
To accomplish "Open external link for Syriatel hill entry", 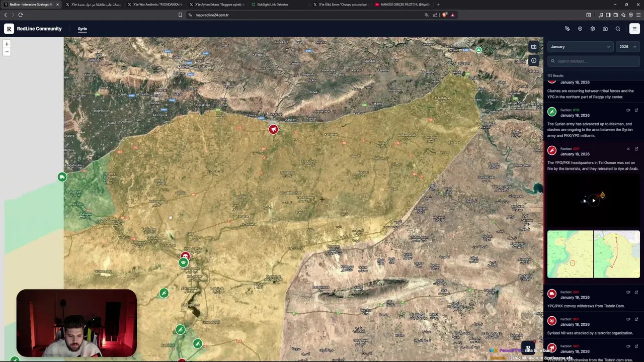I will pos(636,319).
